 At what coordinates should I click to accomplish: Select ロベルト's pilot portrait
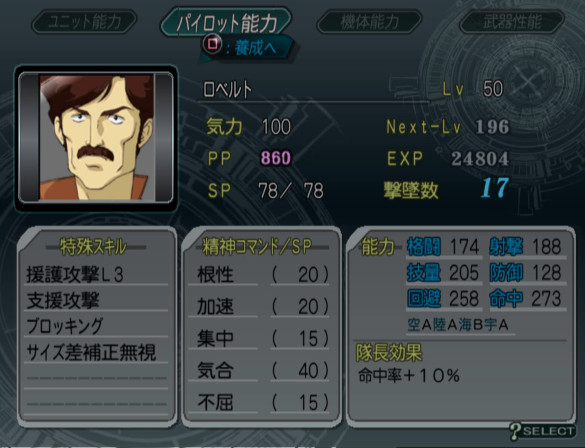[x=96, y=137]
